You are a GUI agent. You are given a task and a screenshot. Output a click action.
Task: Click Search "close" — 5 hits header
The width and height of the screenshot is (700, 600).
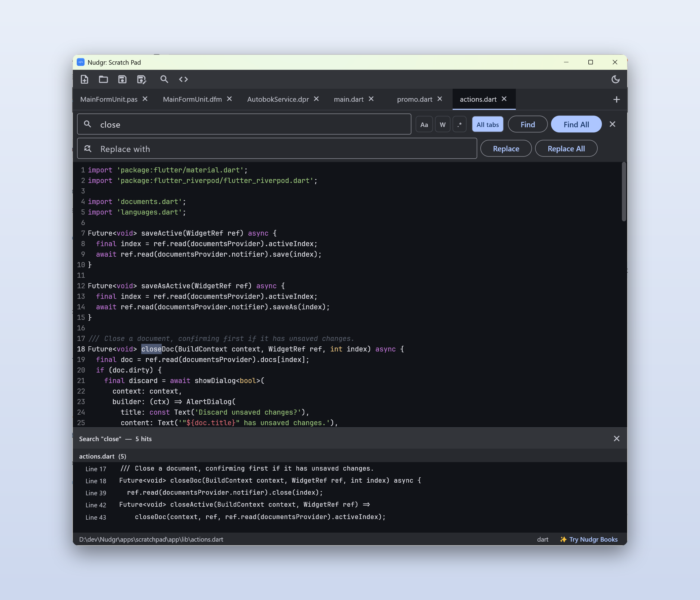pos(115,439)
